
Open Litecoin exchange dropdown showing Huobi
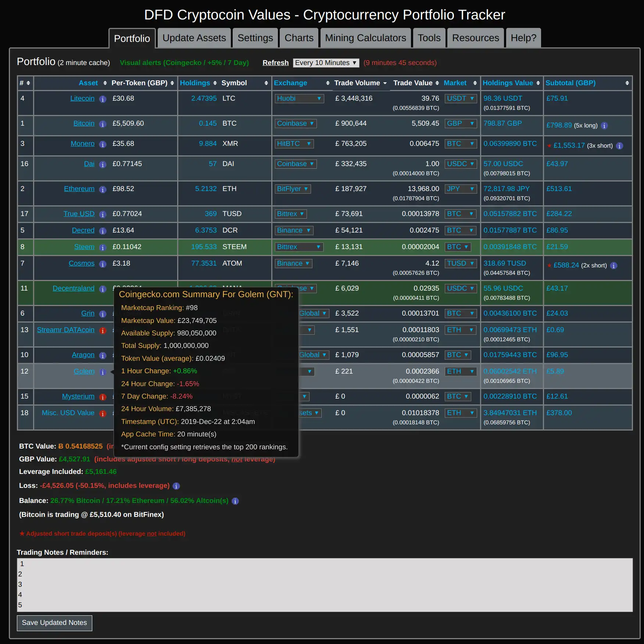click(x=299, y=98)
